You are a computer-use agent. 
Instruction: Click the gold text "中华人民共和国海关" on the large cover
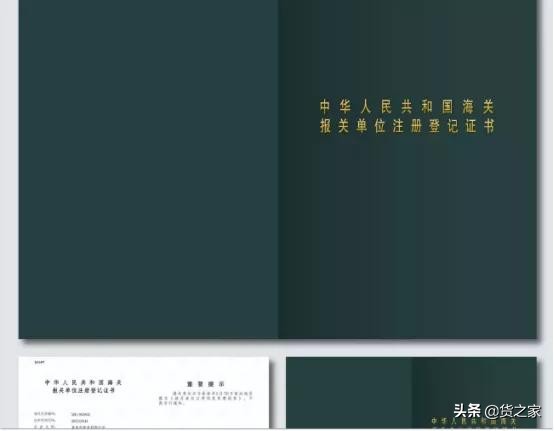(x=407, y=106)
